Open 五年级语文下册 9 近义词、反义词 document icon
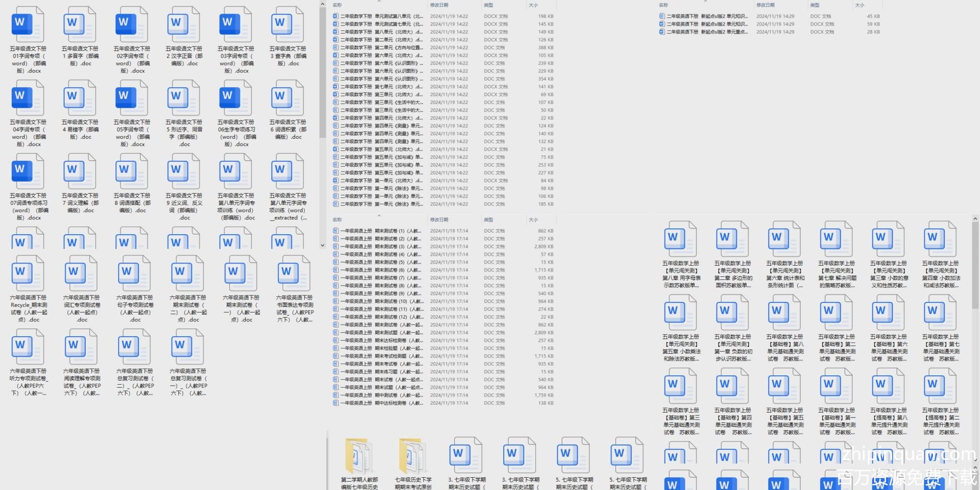This screenshot has height=490, width=980. pyautogui.click(x=183, y=171)
